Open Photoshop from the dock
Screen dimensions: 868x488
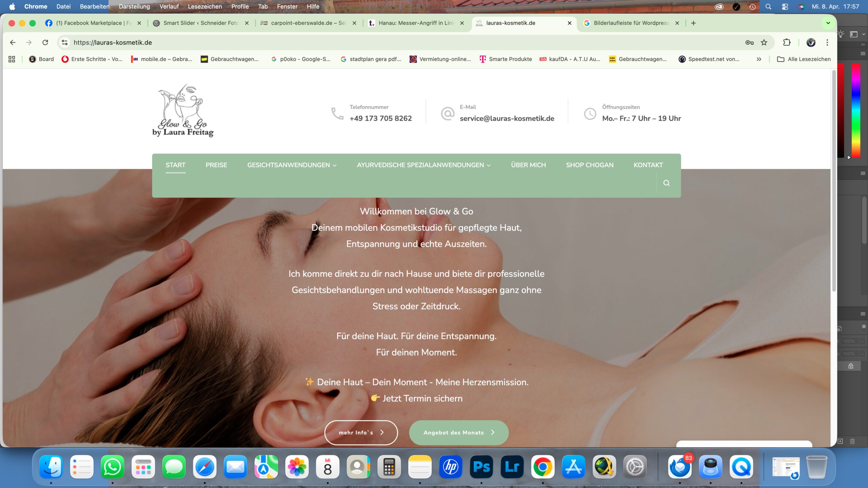pos(481,467)
